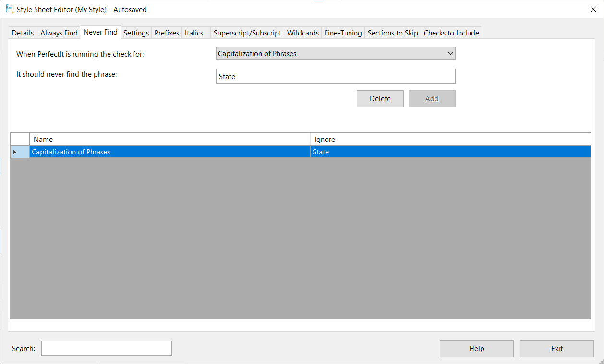The height and width of the screenshot is (364, 604).
Task: Switch to the Checks to Include tab
Action: 451,33
